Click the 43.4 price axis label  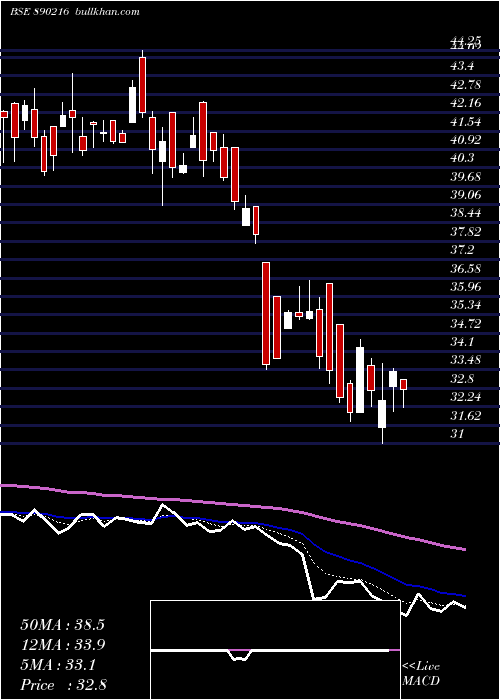click(x=462, y=66)
